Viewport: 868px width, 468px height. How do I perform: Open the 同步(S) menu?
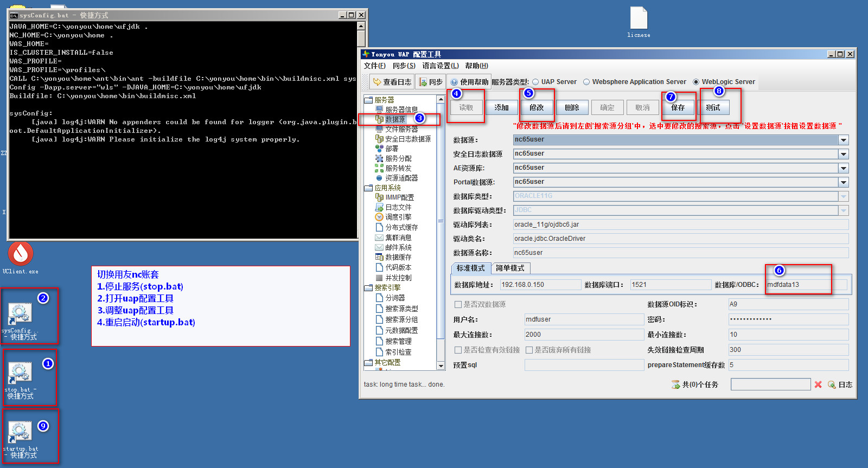click(x=404, y=66)
